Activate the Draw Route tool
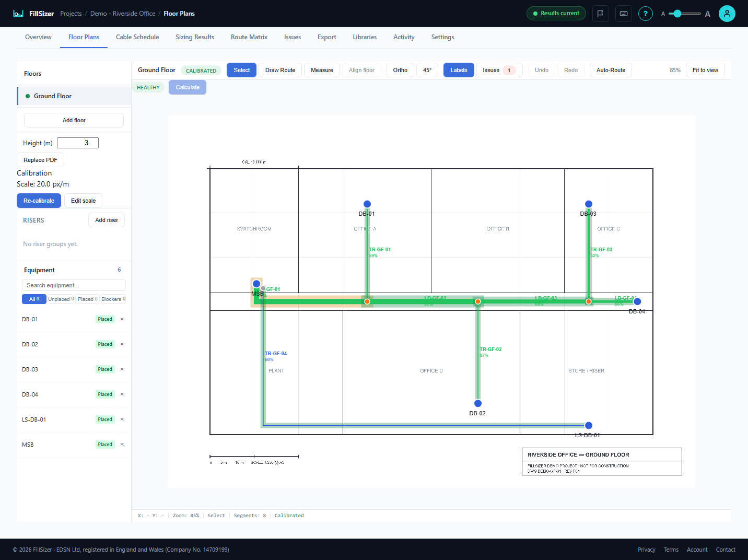Screen dimensions: 748x560 (280, 70)
